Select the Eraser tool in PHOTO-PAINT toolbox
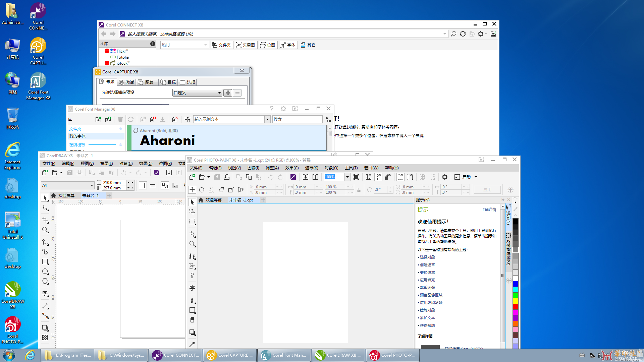Viewport: 644px width, 362px height. point(192,320)
